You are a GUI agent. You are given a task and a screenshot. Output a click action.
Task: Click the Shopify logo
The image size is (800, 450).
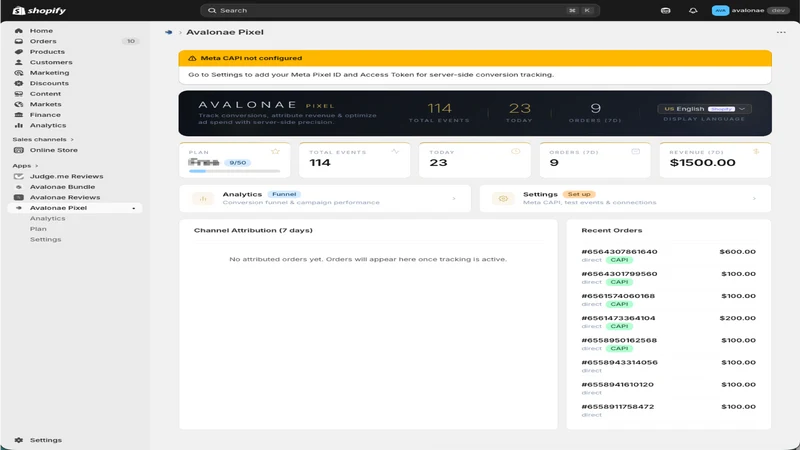(x=39, y=10)
